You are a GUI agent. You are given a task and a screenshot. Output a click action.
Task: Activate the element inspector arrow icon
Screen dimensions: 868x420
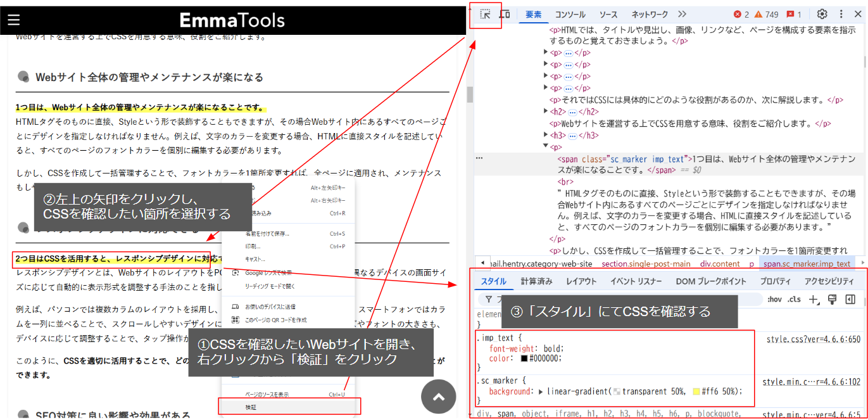(484, 13)
